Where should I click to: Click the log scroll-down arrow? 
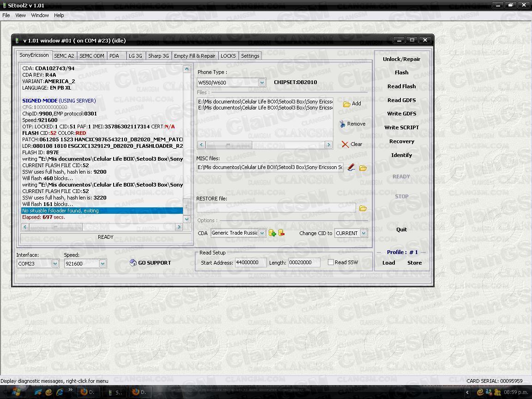pos(187,219)
